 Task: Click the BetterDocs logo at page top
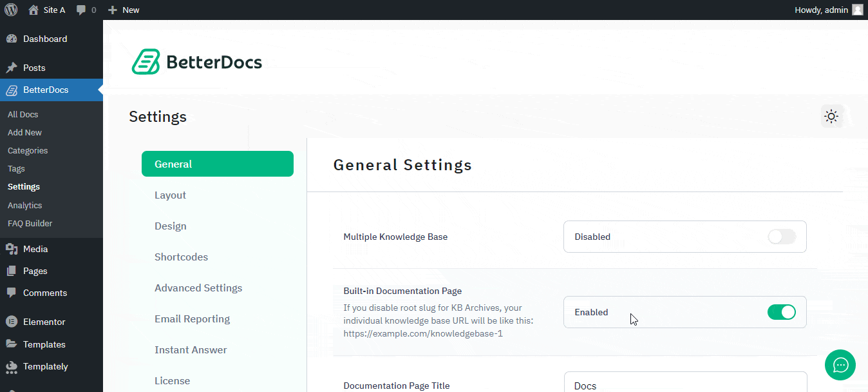coord(196,62)
